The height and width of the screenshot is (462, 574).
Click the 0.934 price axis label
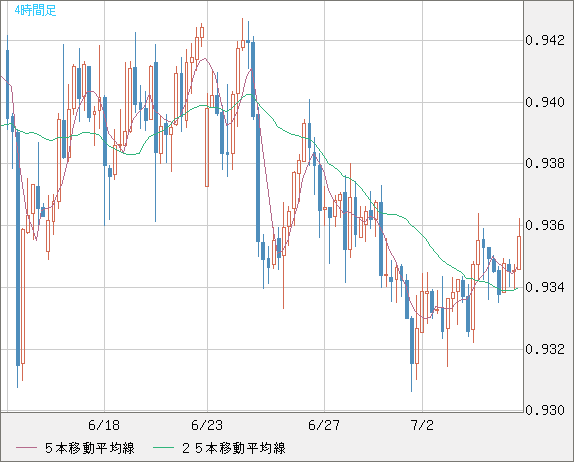545,287
